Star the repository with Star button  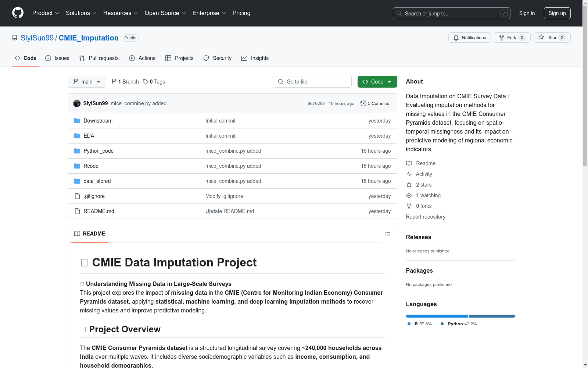click(552, 38)
